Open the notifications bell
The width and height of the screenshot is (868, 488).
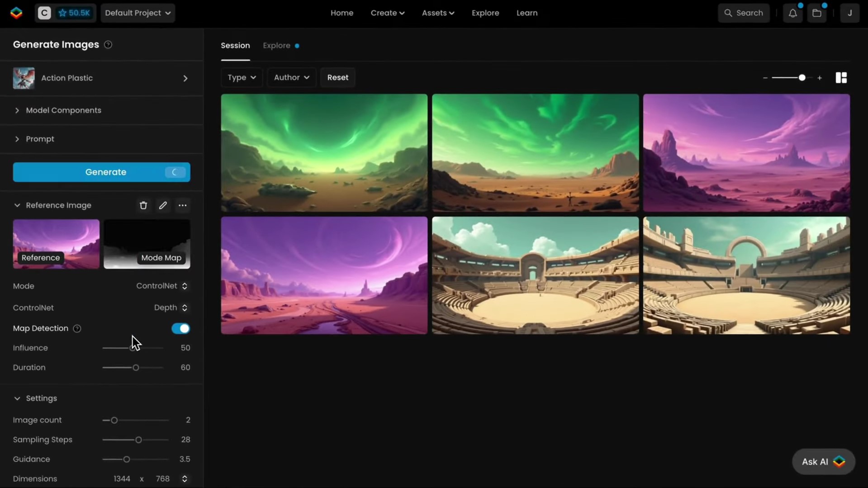[x=792, y=13]
